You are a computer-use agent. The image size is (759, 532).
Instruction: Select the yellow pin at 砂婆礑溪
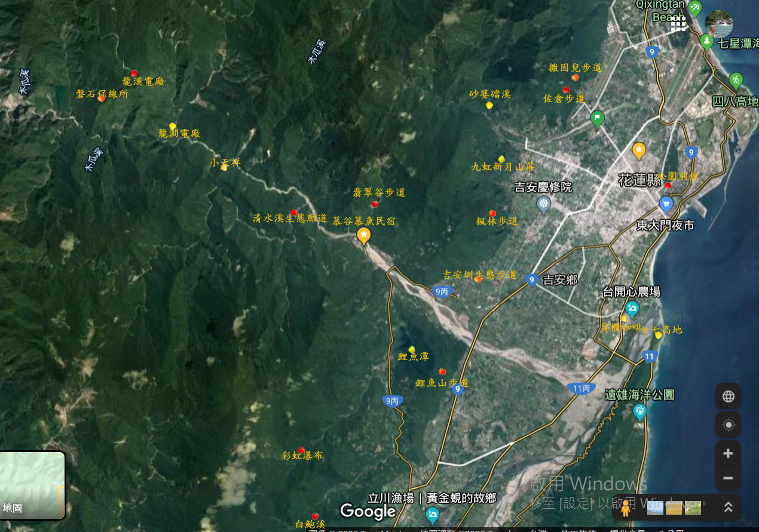click(x=489, y=105)
